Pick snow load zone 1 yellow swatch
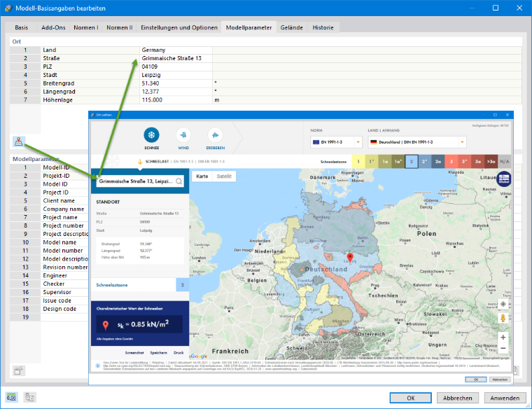The height and width of the screenshot is (409, 532). click(358, 162)
